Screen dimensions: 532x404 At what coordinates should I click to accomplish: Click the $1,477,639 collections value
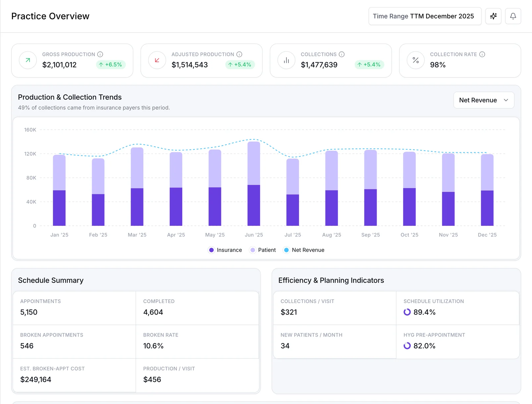[319, 65]
